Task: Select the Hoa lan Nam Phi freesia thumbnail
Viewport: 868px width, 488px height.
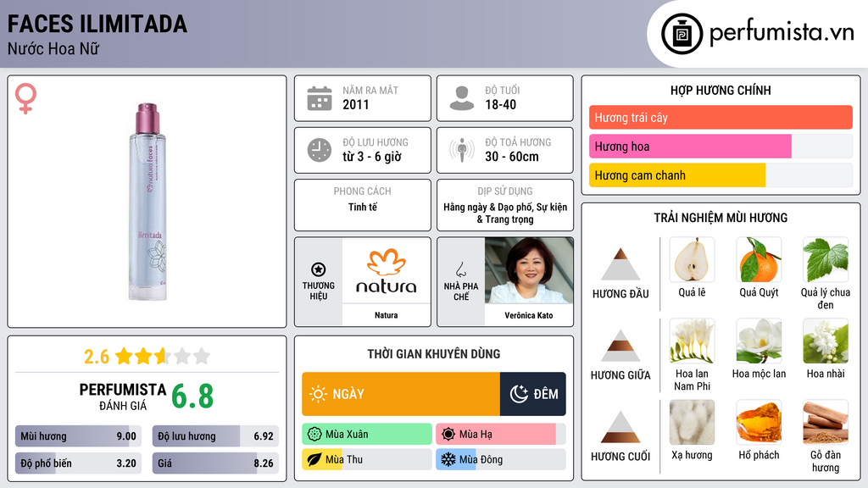Action: tap(692, 341)
